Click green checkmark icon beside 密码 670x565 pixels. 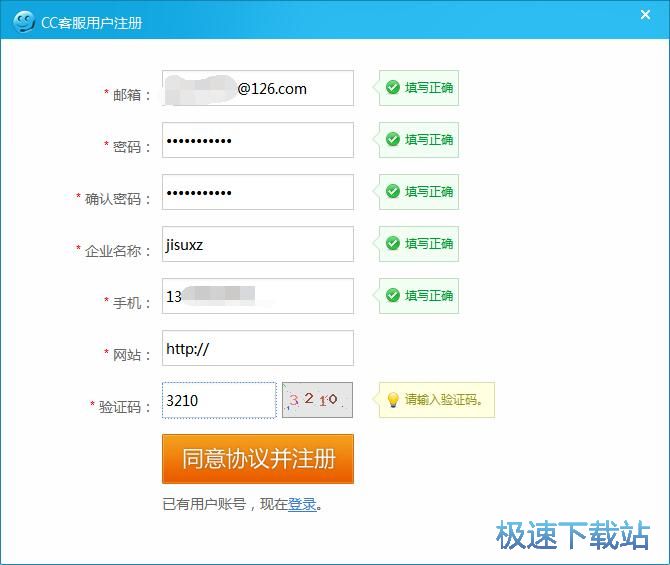point(393,139)
